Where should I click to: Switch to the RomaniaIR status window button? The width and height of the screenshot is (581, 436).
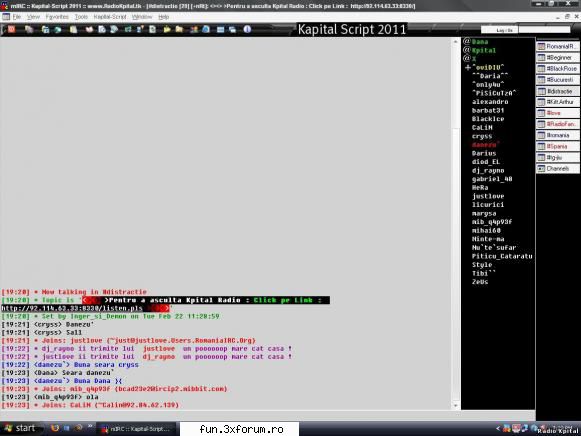[x=558, y=46]
